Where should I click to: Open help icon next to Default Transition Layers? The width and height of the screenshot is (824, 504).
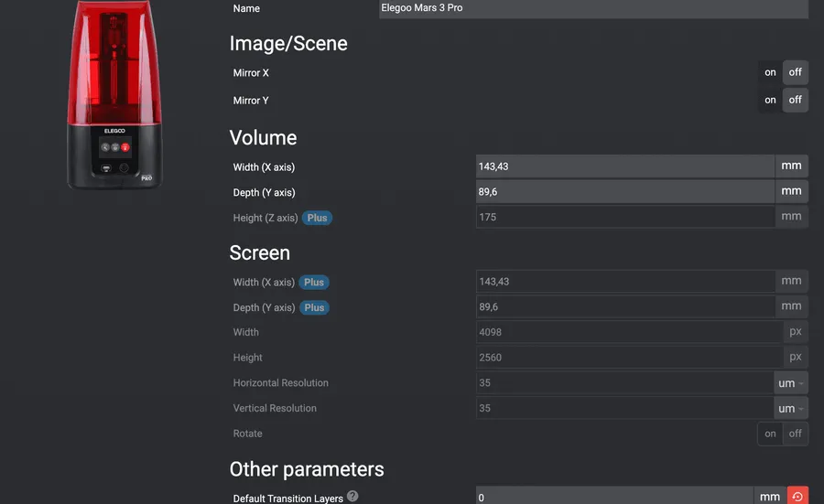(x=352, y=496)
